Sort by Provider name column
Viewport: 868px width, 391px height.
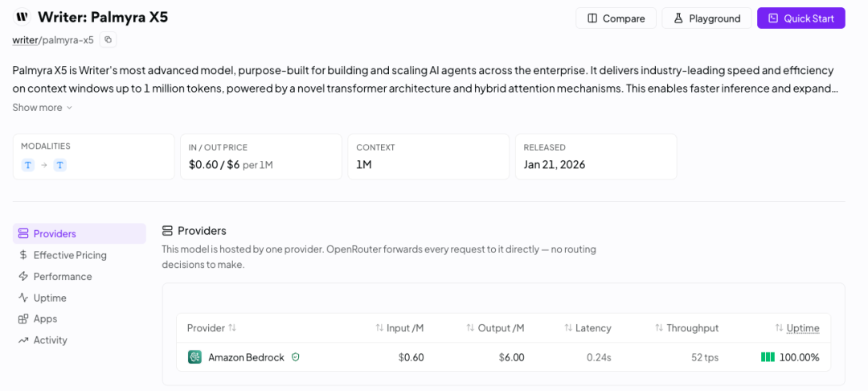tap(211, 328)
